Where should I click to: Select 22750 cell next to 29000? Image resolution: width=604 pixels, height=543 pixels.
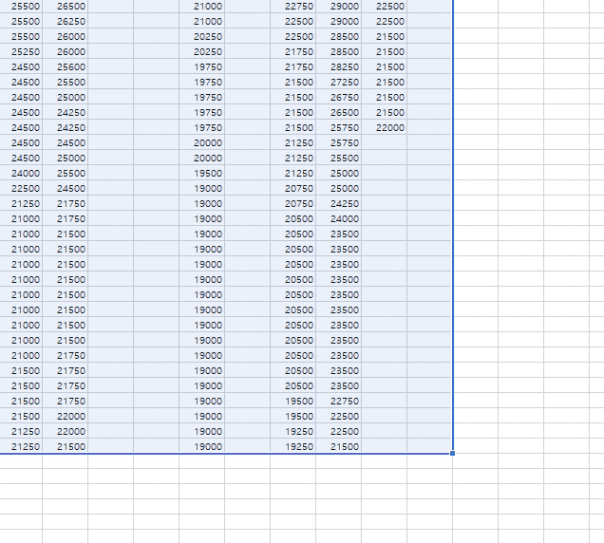tap(293, 6)
